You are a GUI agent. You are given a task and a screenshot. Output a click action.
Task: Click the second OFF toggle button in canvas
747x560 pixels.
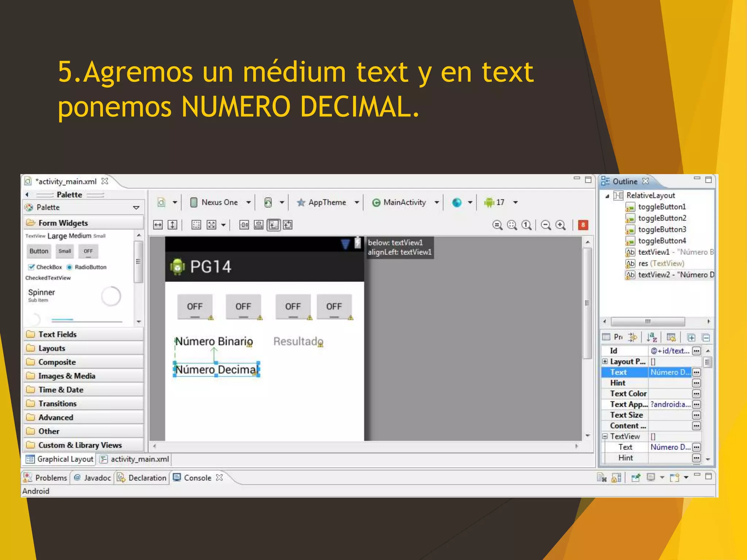(243, 307)
